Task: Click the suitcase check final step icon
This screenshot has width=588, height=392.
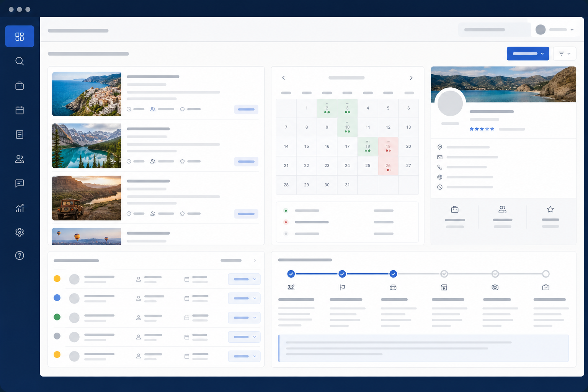Action: coord(546,287)
